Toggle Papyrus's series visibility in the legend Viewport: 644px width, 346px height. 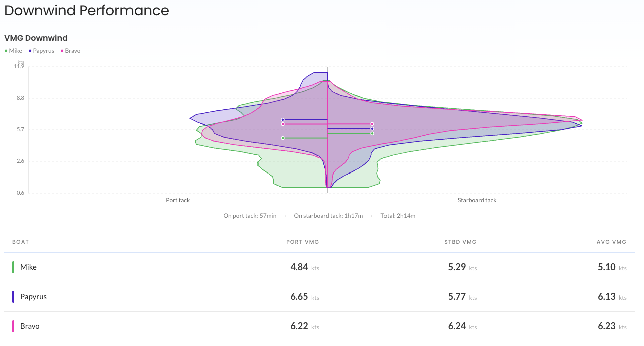40,51
